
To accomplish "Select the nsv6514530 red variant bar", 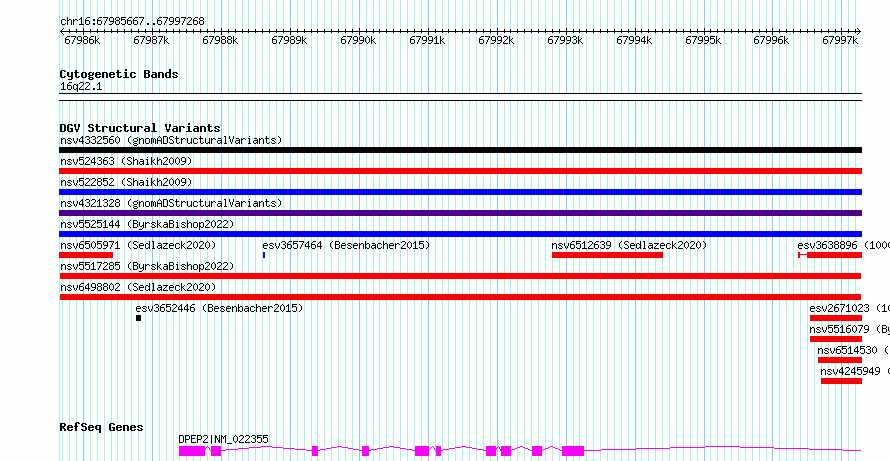I will pyautogui.click(x=839, y=360).
